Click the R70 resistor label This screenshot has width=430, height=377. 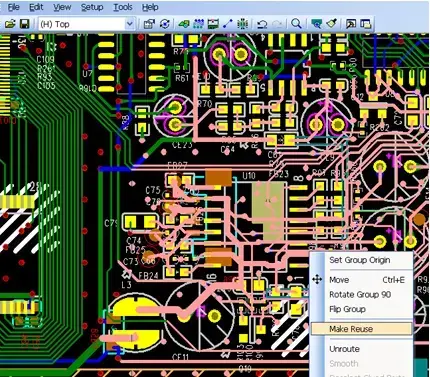[x=205, y=104]
